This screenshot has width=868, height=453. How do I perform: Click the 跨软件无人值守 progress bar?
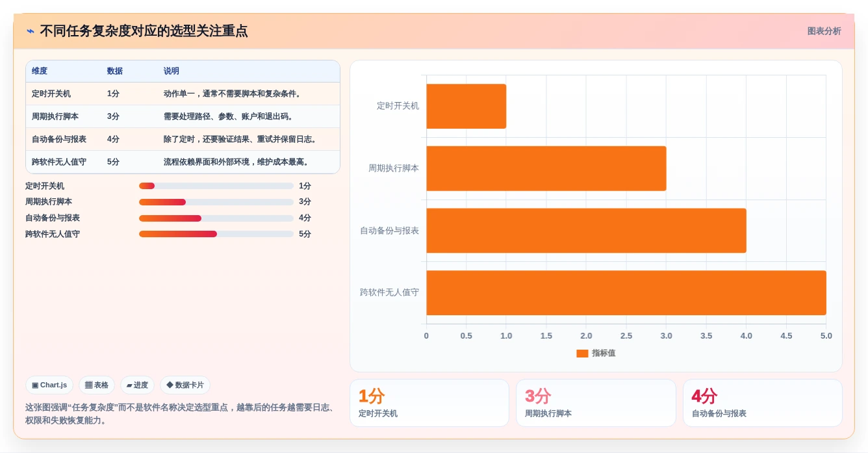[x=216, y=234]
